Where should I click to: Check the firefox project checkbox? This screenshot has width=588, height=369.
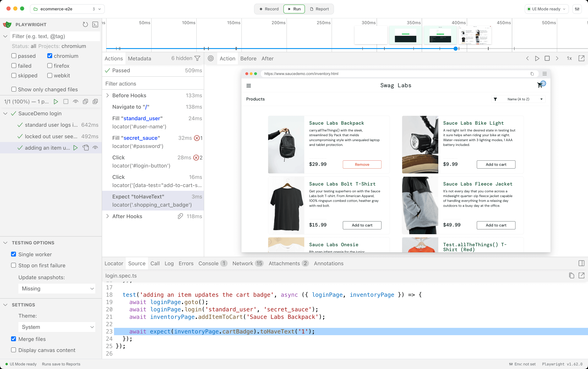pyautogui.click(x=50, y=66)
